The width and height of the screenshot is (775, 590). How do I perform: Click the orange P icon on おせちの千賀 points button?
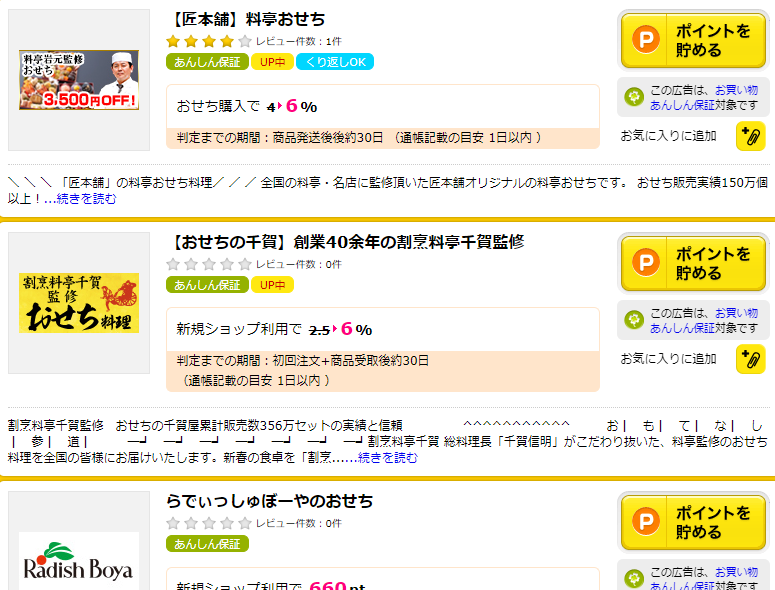click(x=646, y=262)
